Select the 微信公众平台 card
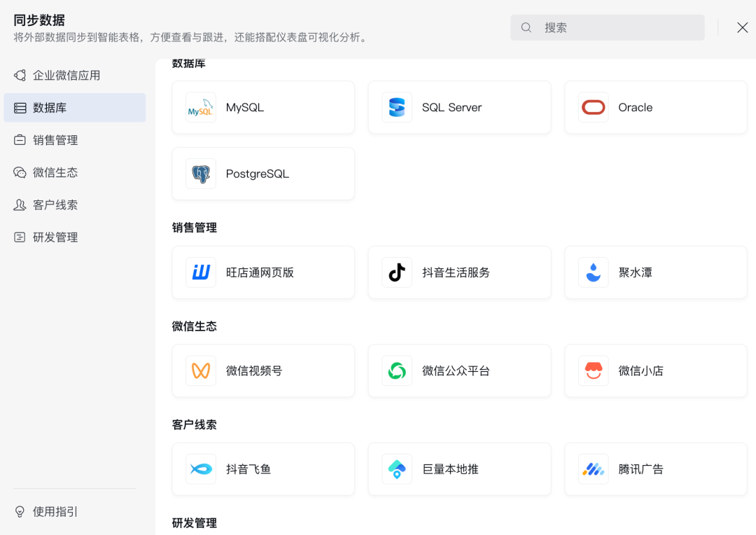This screenshot has height=535, width=756. click(459, 370)
